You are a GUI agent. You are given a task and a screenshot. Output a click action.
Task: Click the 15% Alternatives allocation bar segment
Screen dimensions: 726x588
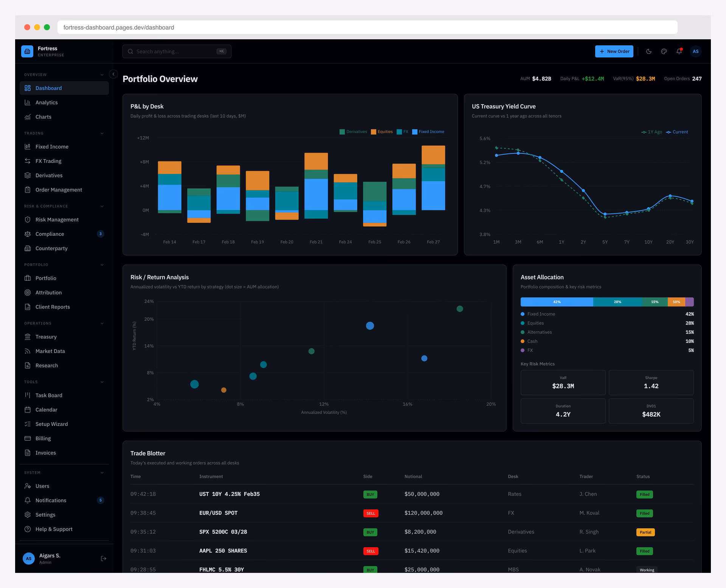click(655, 302)
